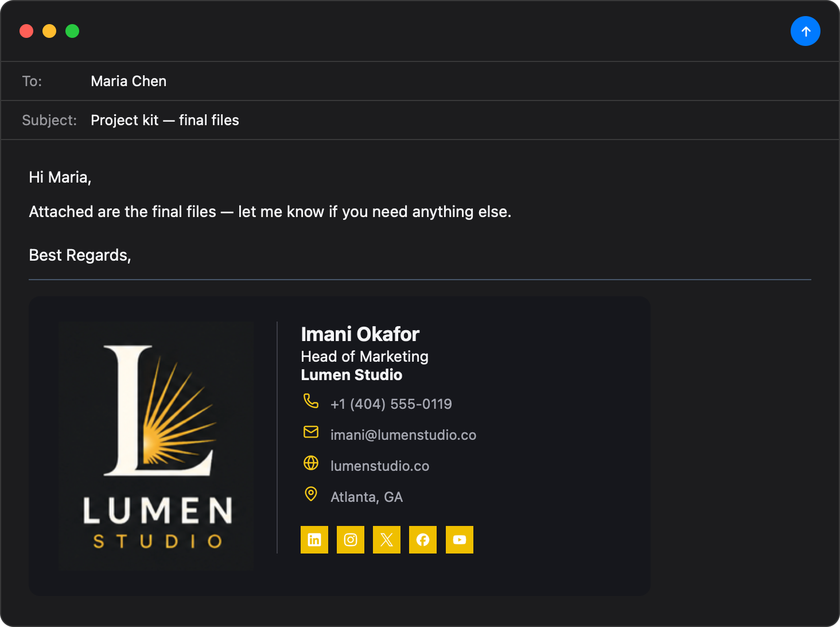Image resolution: width=840 pixels, height=627 pixels.
Task: Send the email with the blue arrow button
Action: (805, 31)
